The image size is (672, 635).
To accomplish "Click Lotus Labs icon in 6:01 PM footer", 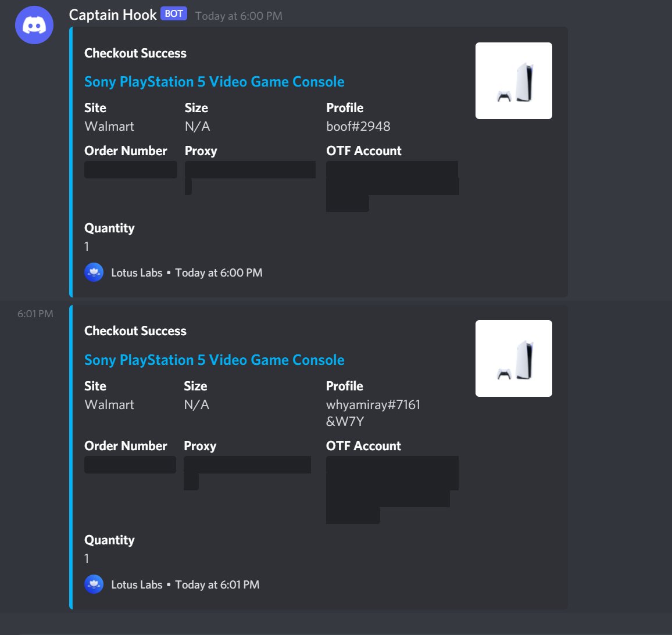I will [x=94, y=584].
